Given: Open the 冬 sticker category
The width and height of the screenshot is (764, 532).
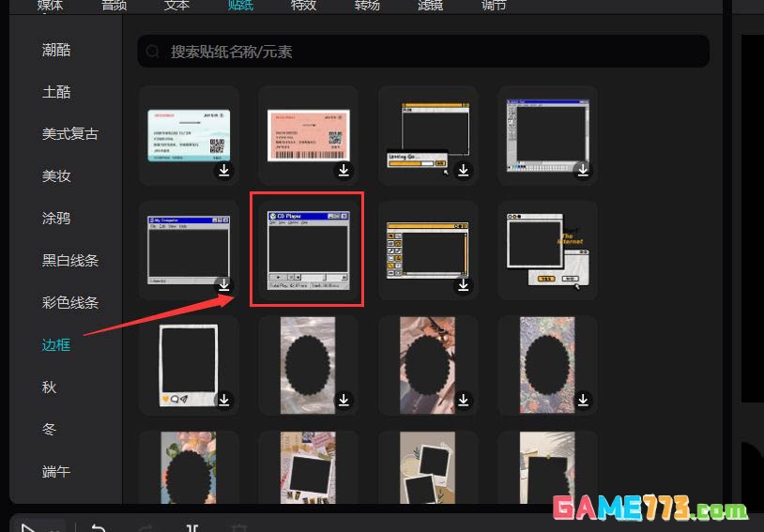Looking at the screenshot, I should click(49, 429).
